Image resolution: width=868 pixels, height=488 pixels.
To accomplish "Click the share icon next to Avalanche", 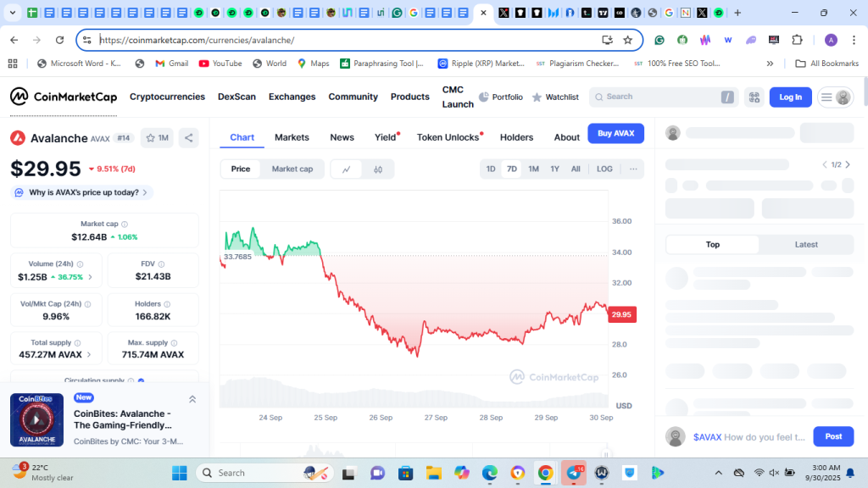I will (188, 138).
